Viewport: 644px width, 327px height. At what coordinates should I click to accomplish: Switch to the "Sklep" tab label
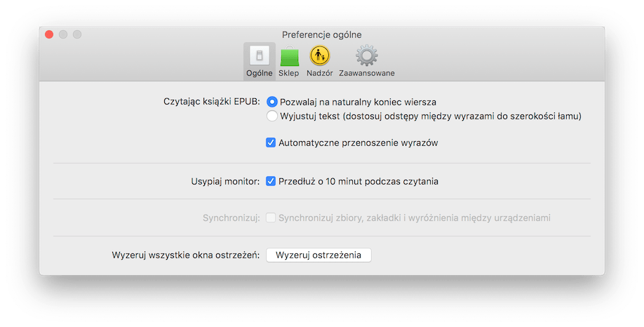[x=288, y=73]
